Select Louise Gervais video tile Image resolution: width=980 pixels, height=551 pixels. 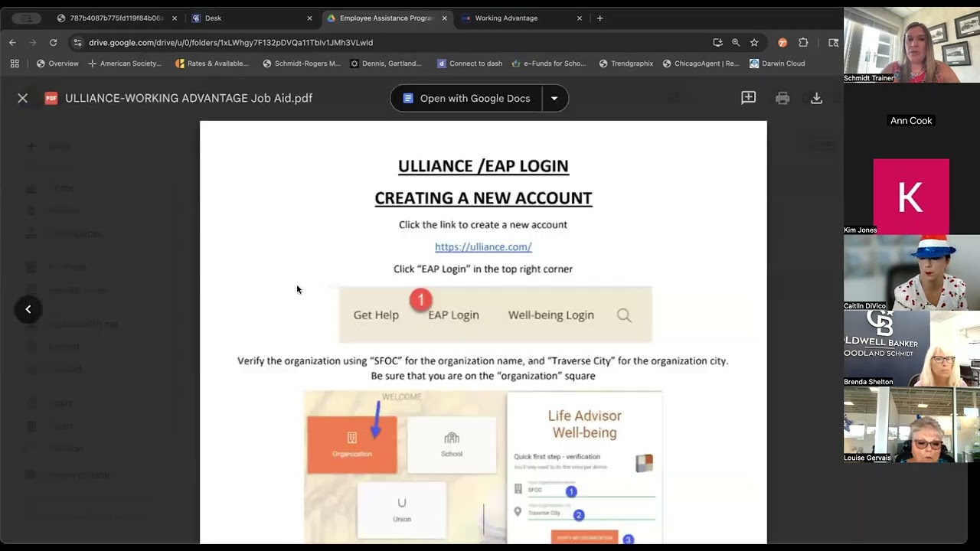[x=911, y=424]
